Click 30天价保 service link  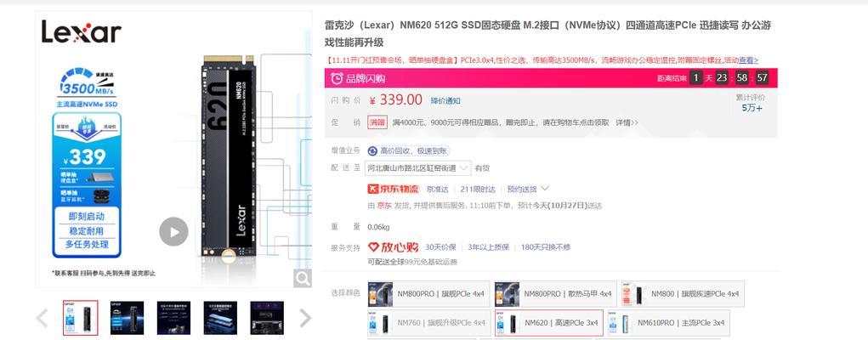440,247
